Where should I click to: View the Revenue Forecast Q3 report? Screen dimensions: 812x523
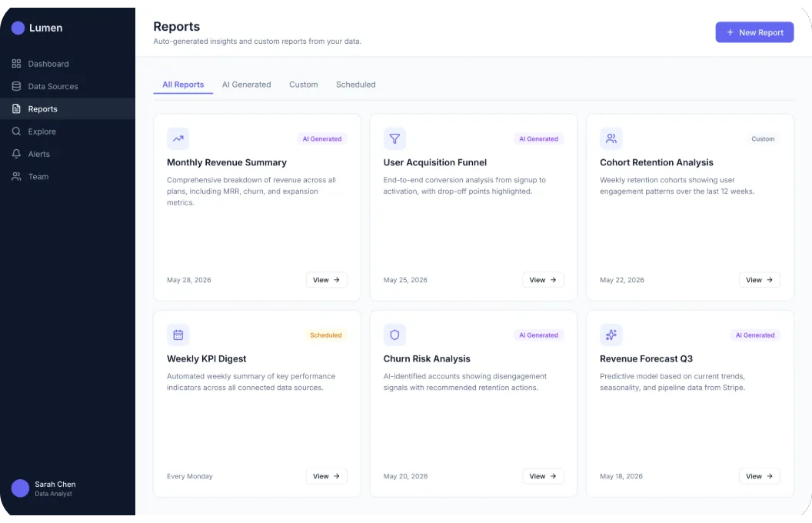point(759,476)
